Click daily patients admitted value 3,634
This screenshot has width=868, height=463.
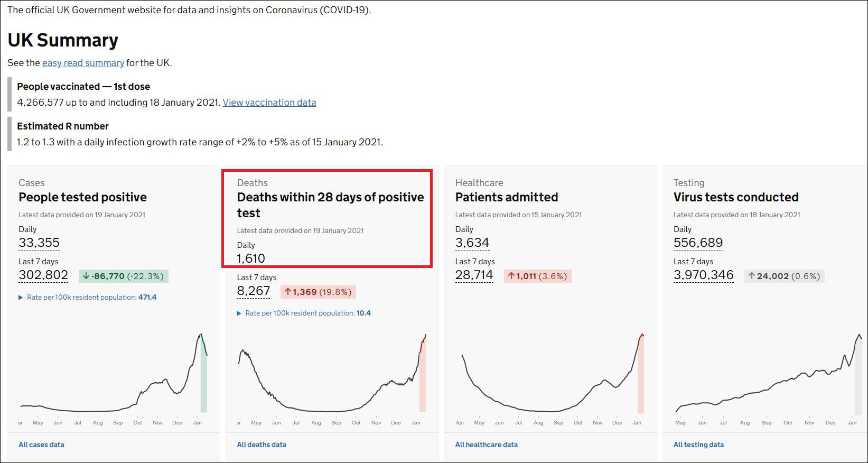472,243
